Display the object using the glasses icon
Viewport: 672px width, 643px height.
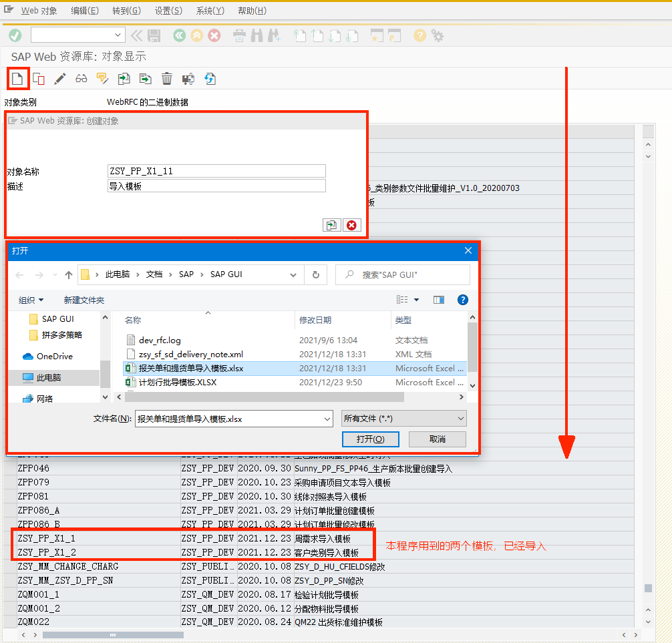(x=80, y=79)
